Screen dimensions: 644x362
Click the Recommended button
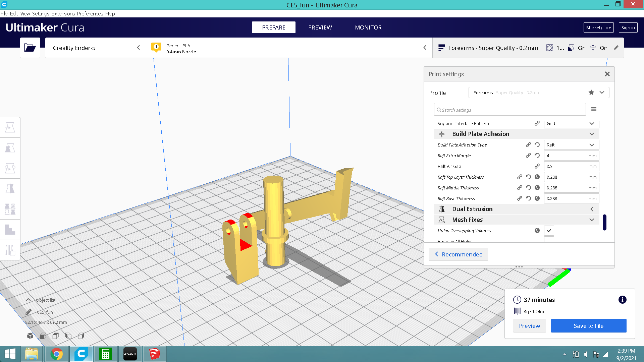pyautogui.click(x=459, y=254)
